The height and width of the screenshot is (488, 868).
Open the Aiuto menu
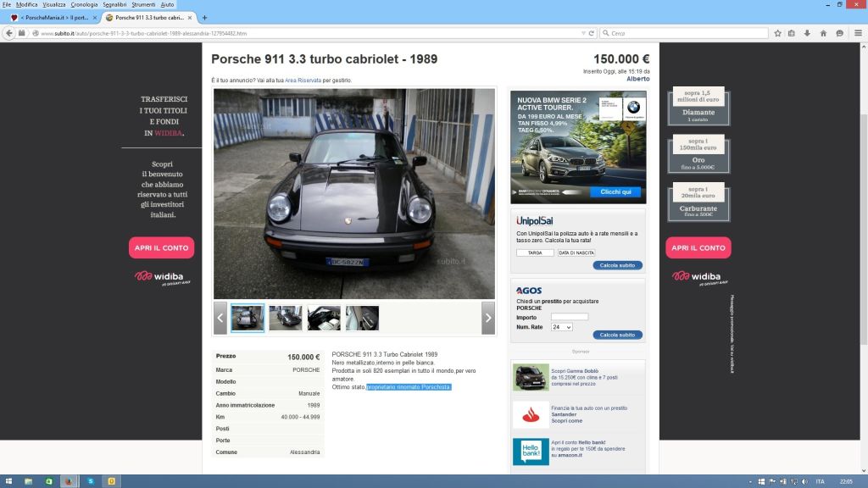pos(167,4)
